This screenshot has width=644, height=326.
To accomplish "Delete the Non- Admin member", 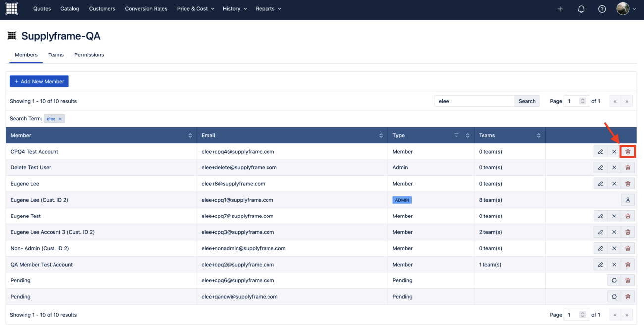I will click(x=628, y=248).
